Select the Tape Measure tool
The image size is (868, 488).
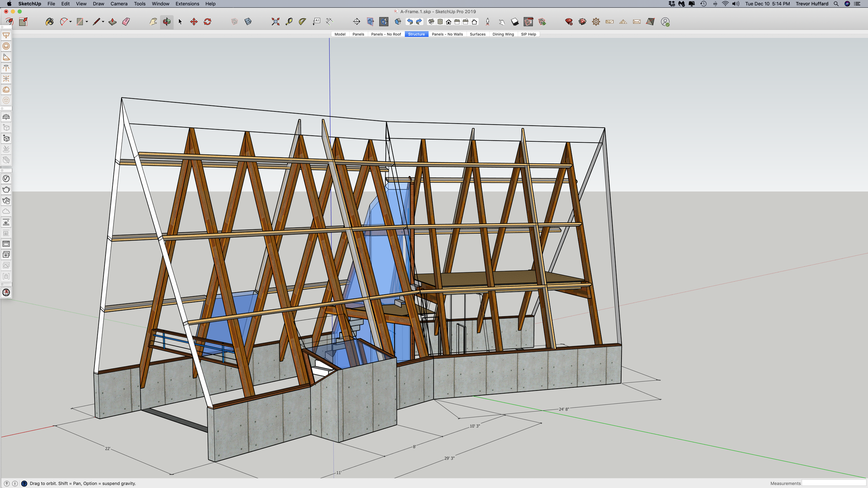pos(289,22)
